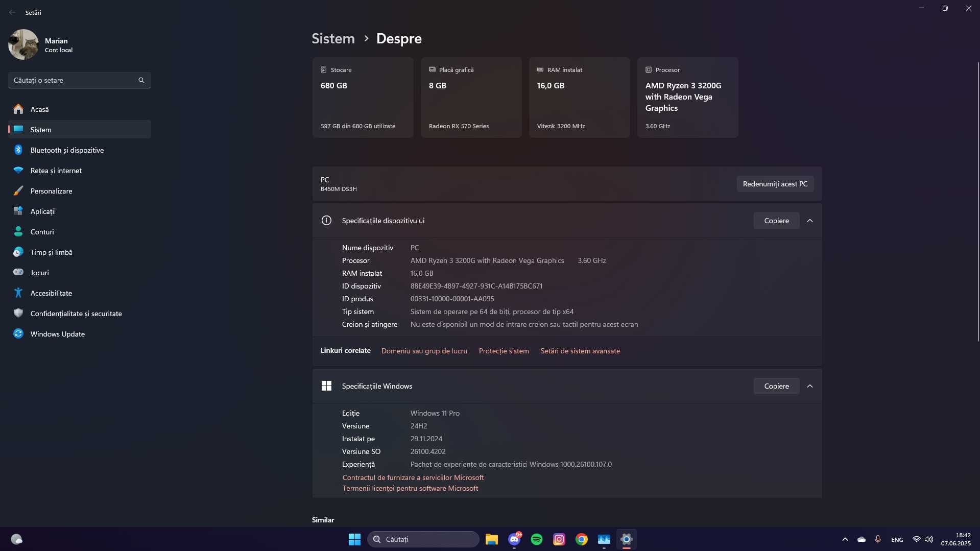Focus the 'Căutați o setare' search box

[79, 80]
